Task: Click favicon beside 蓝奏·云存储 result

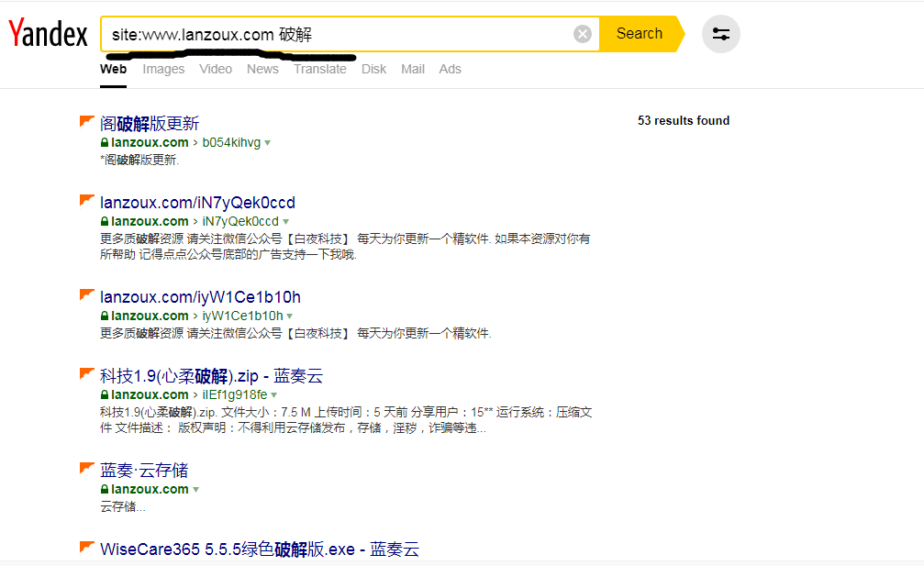Action: 86,468
